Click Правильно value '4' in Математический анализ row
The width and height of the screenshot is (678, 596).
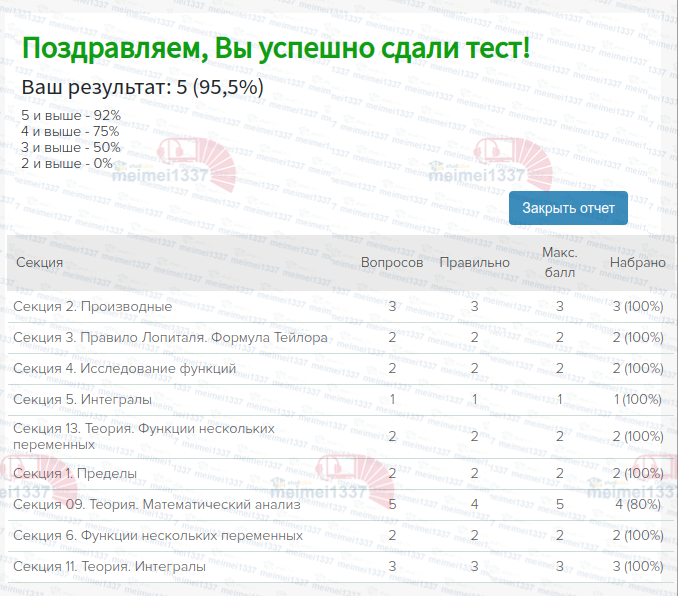click(474, 505)
